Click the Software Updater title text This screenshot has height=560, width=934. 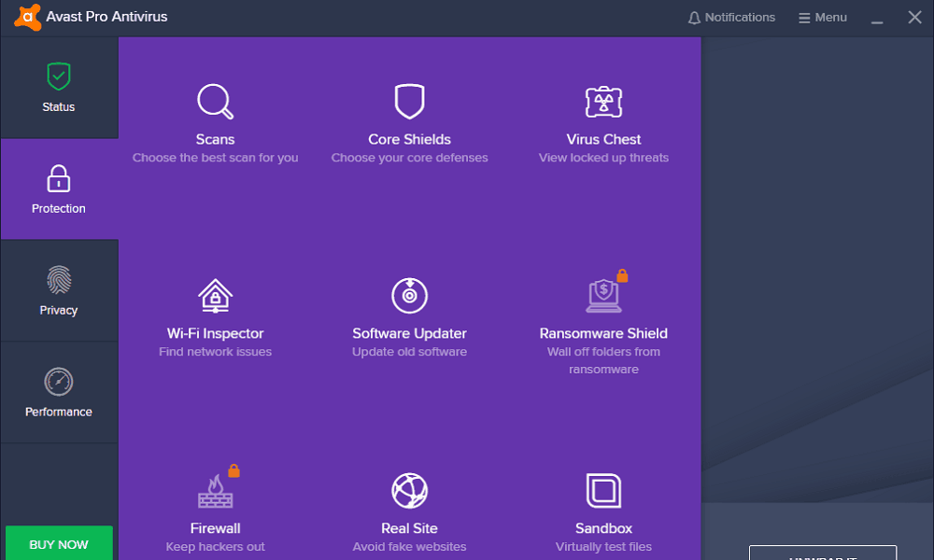[x=409, y=333]
